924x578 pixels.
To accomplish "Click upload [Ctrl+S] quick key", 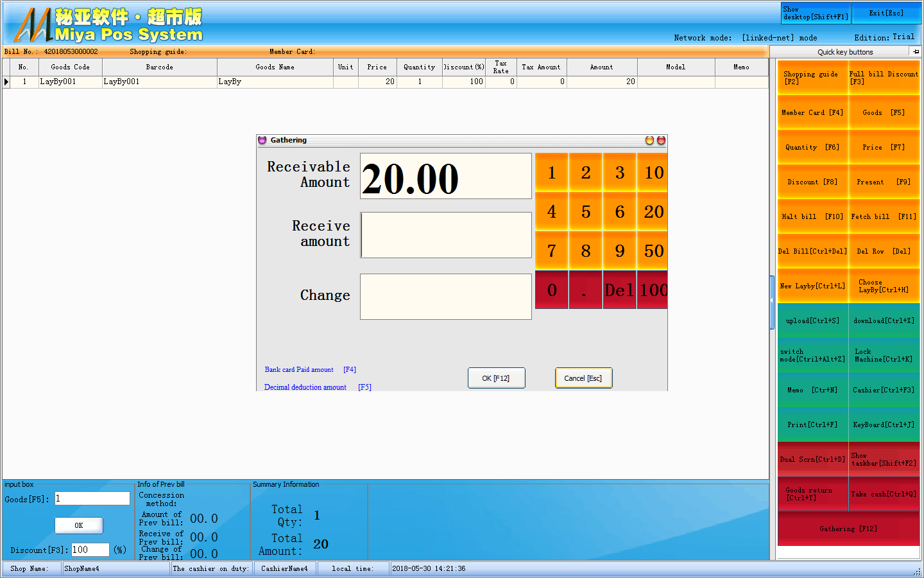I will pos(812,320).
